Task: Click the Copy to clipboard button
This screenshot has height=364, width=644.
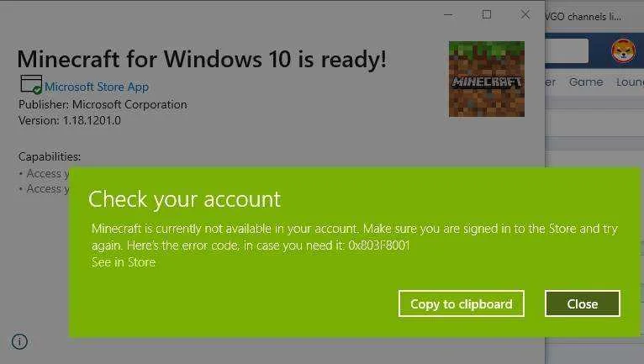Action: pyautogui.click(x=462, y=303)
